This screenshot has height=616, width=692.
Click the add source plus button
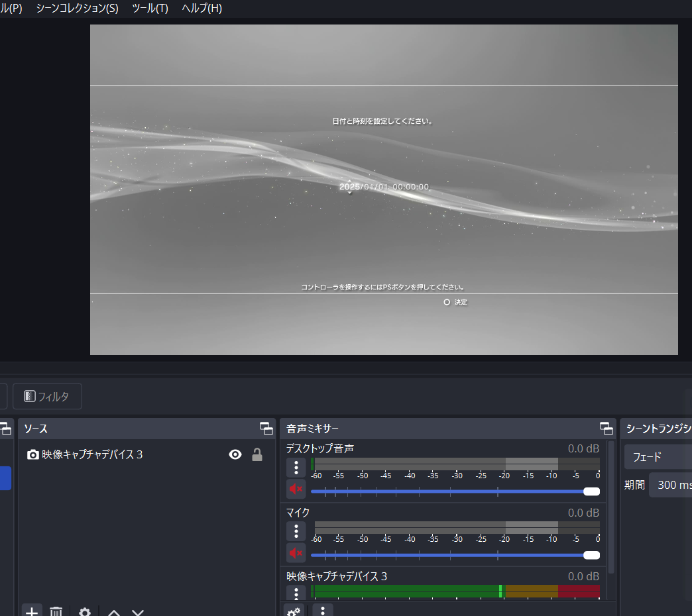[x=32, y=611]
